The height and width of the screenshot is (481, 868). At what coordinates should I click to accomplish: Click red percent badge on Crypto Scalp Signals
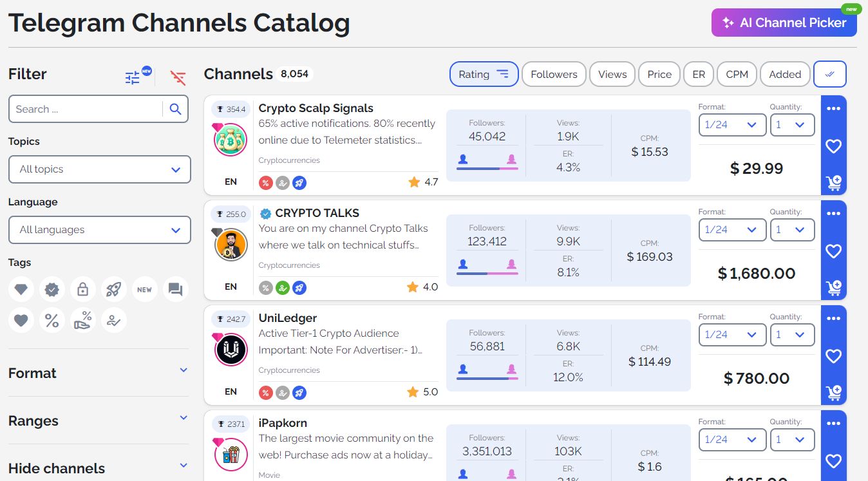(x=265, y=183)
